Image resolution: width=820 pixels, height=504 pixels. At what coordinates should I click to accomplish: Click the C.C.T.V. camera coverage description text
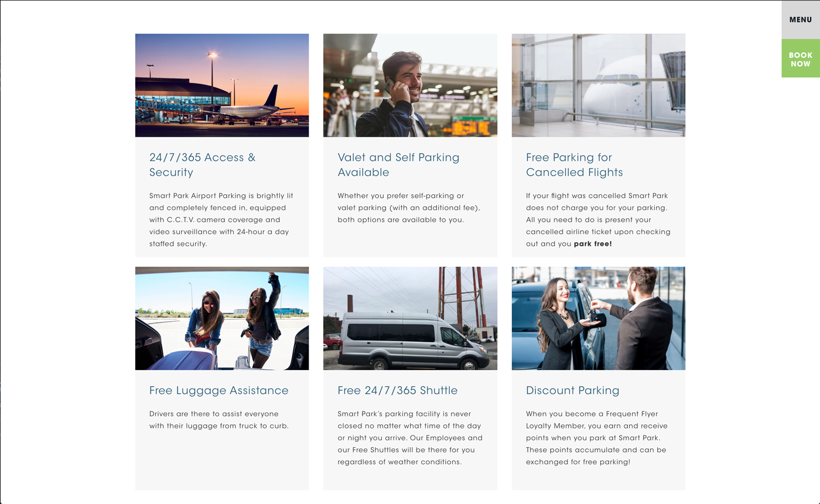(219, 220)
